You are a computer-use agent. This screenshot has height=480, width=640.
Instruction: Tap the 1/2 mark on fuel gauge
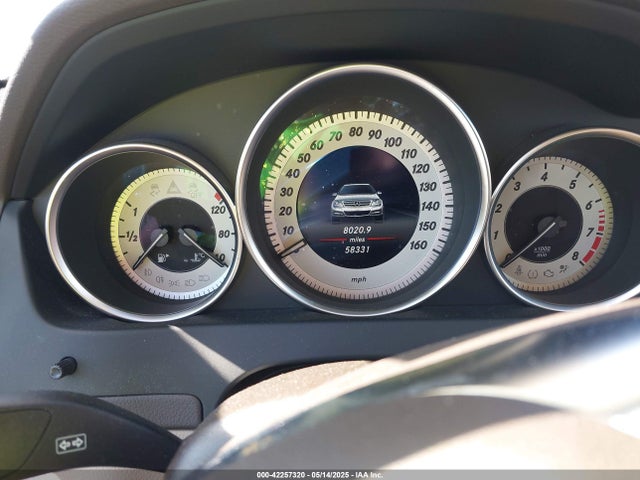[131, 236]
